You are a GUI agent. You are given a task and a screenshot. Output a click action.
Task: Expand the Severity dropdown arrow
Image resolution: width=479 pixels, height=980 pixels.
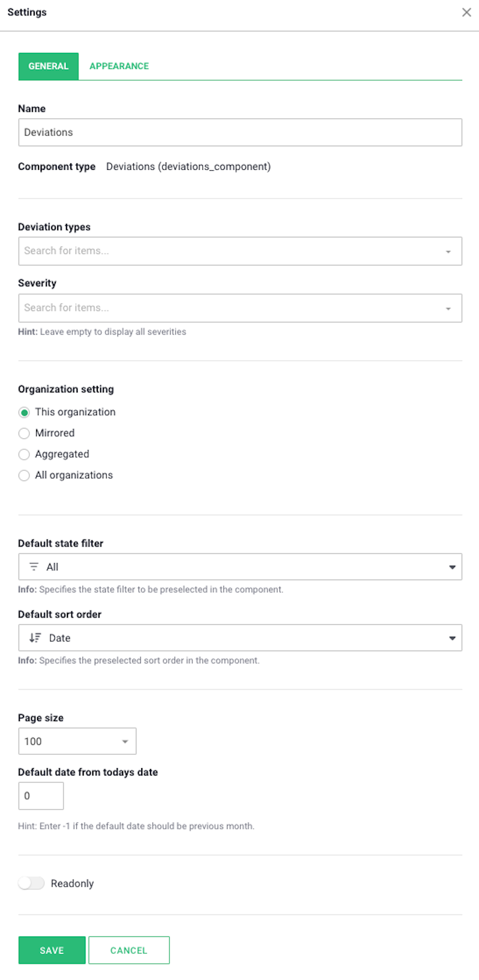click(x=448, y=308)
